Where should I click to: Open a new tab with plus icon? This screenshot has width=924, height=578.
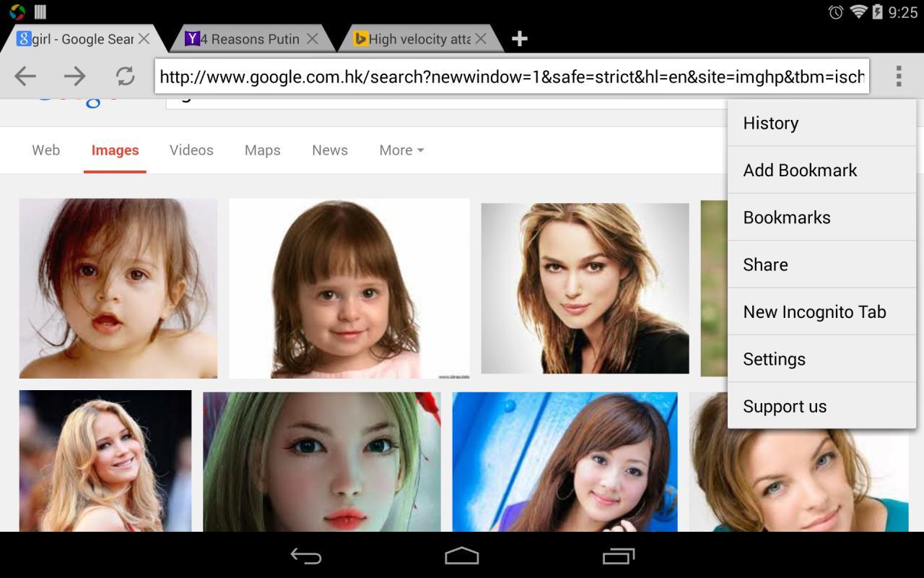point(519,39)
